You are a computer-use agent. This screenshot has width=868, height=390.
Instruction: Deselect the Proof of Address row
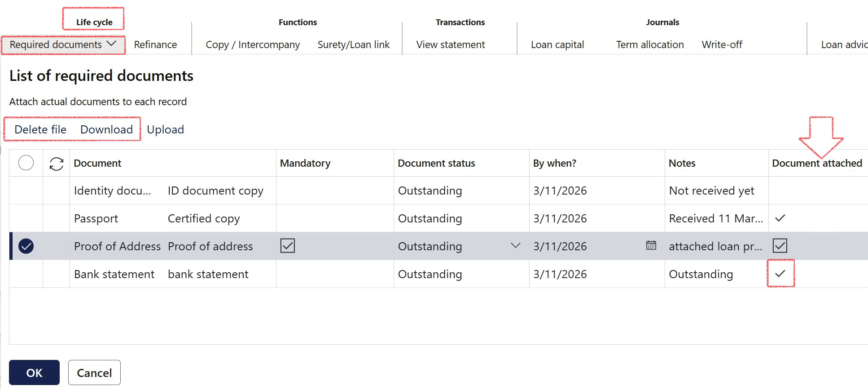point(26,246)
